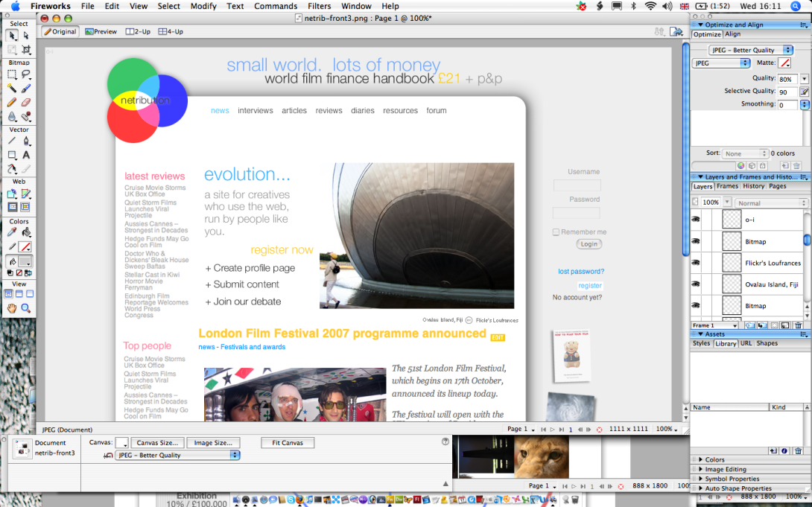
Task: Click the Image Size button
Action: pyautogui.click(x=213, y=442)
